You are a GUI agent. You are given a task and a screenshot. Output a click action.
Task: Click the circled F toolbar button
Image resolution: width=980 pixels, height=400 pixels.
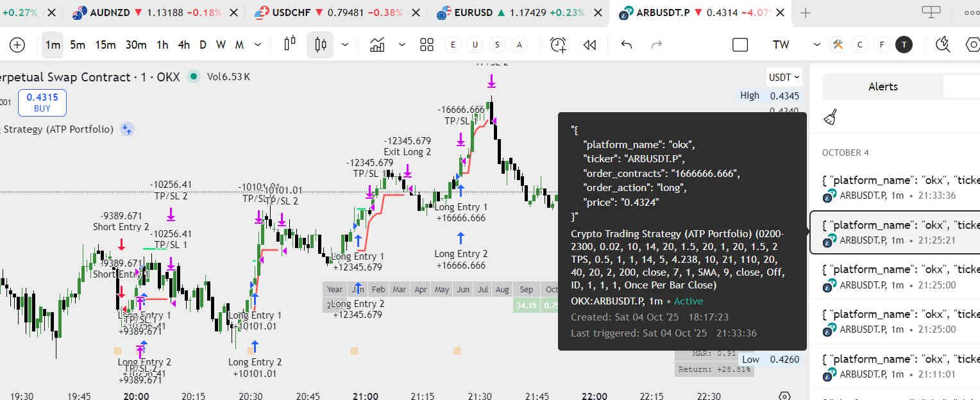click(882, 45)
